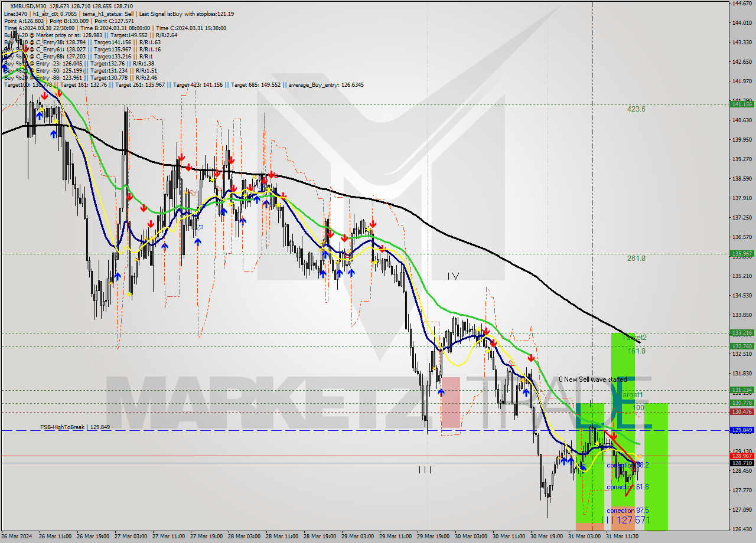The height and width of the screenshot is (543, 756).
Task: Click the 133.216 green price label on the axis
Action: pos(742,333)
